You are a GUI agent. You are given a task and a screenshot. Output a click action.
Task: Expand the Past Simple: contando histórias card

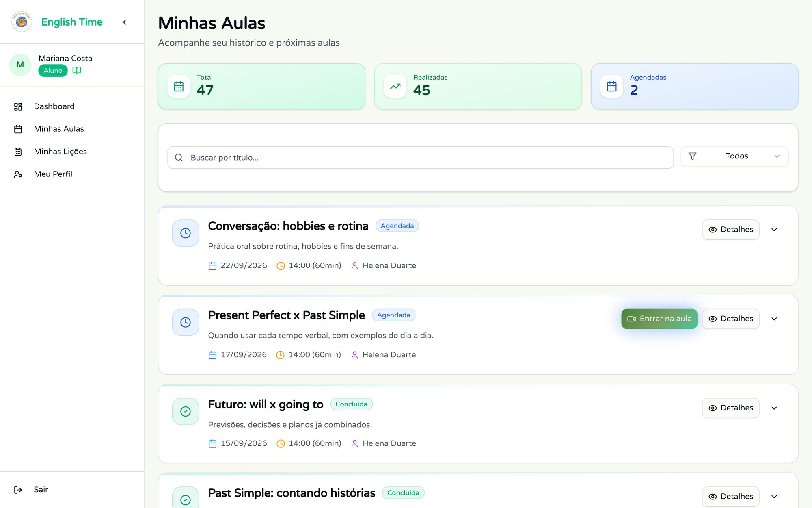[x=774, y=497]
